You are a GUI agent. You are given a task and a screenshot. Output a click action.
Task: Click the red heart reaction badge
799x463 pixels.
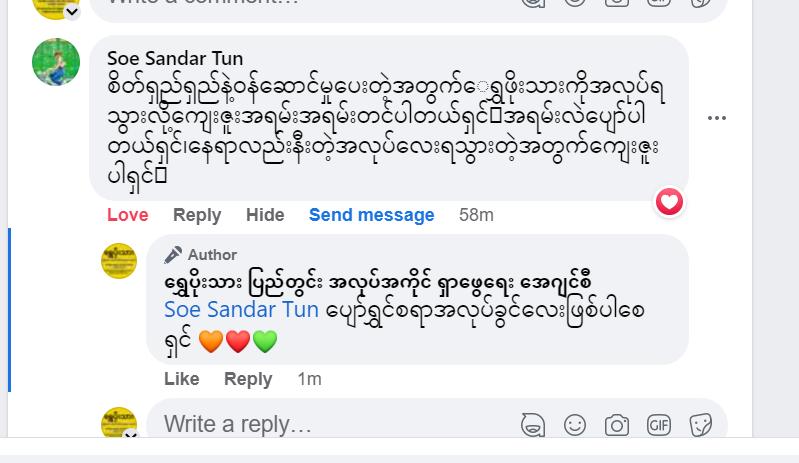(x=669, y=202)
